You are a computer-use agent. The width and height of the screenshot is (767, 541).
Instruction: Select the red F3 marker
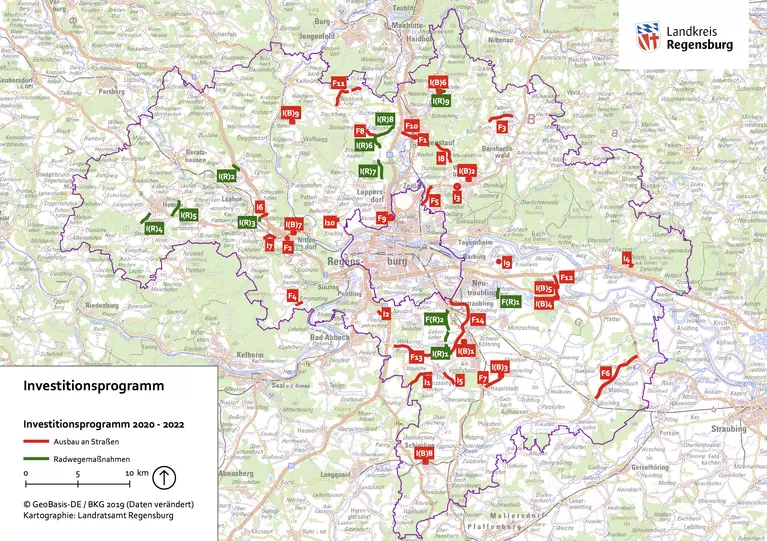(501, 128)
